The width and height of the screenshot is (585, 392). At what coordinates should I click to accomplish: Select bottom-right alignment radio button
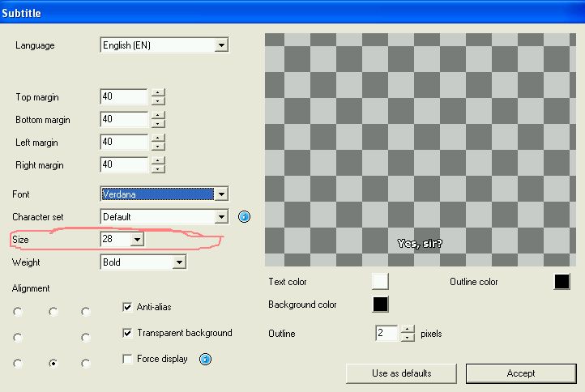[x=85, y=363]
